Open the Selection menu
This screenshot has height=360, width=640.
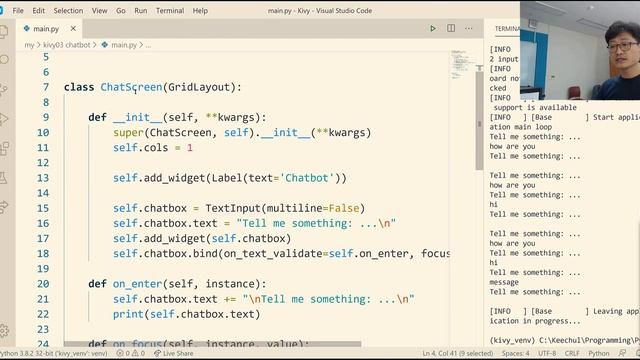(x=68, y=11)
